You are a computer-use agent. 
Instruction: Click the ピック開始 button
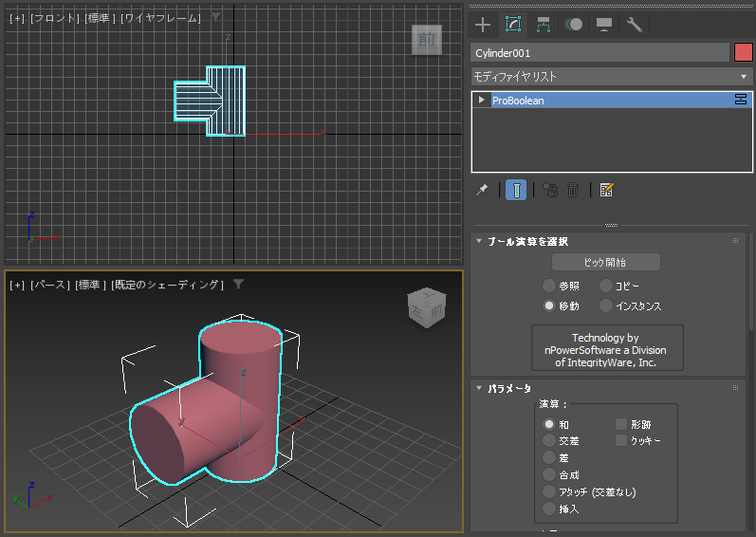point(605,262)
